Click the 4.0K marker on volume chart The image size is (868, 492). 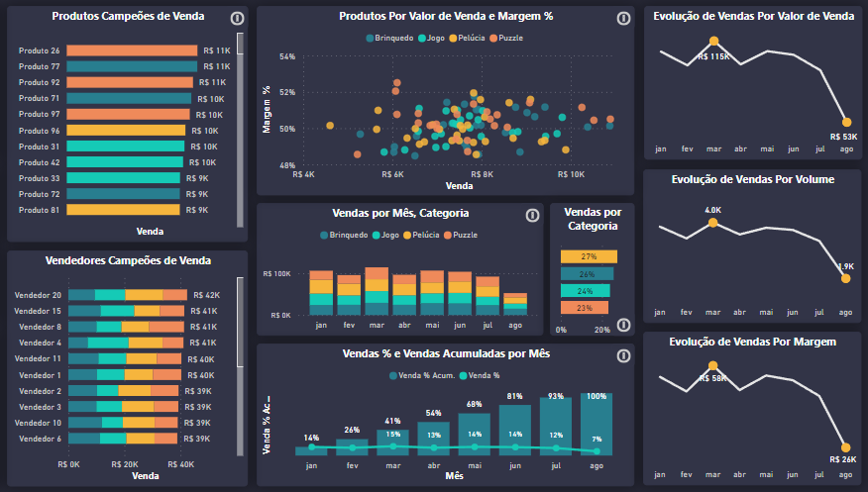pos(713,222)
